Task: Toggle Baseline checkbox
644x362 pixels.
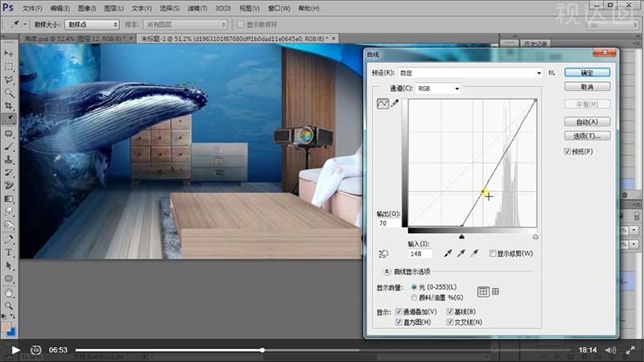Action: [450, 311]
